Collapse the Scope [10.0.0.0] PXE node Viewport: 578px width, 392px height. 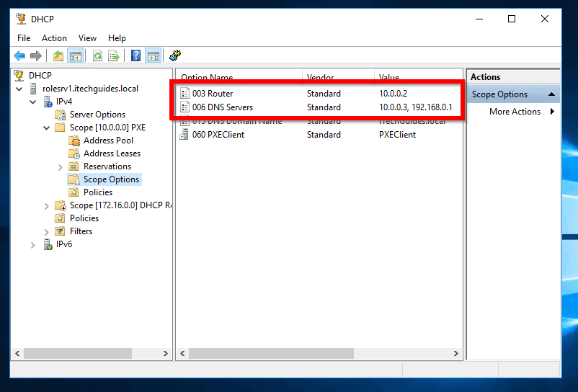click(46, 128)
